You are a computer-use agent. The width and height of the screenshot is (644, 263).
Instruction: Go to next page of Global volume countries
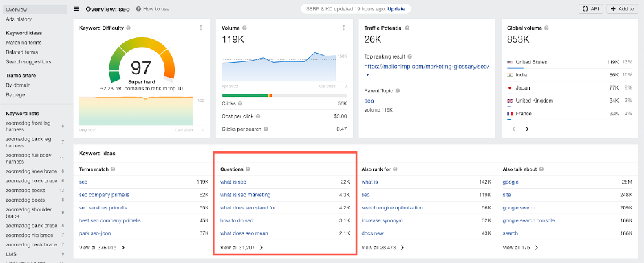click(x=527, y=129)
